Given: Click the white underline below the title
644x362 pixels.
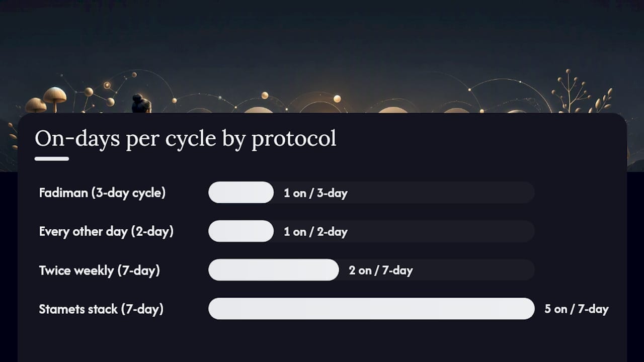Looking at the screenshot, I should (x=52, y=159).
